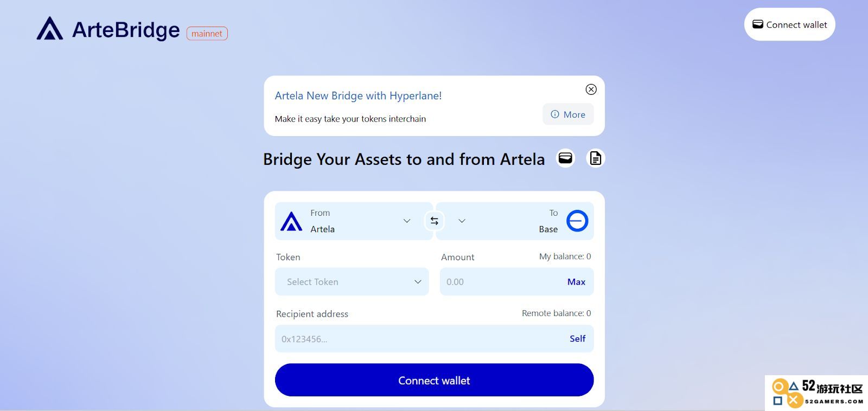Click Max to use the full balance
This screenshot has height=411, width=868.
576,282
